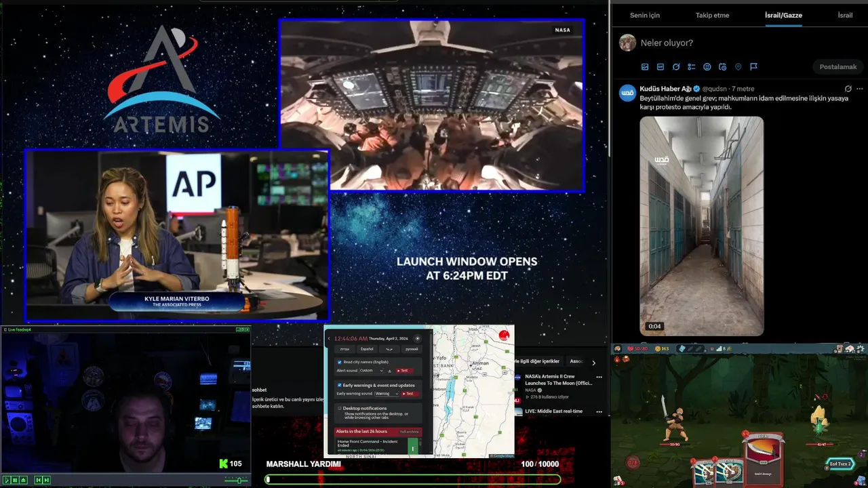868x488 pixels.
Task: Open the deck icon in game top bar
Action: tap(850, 348)
